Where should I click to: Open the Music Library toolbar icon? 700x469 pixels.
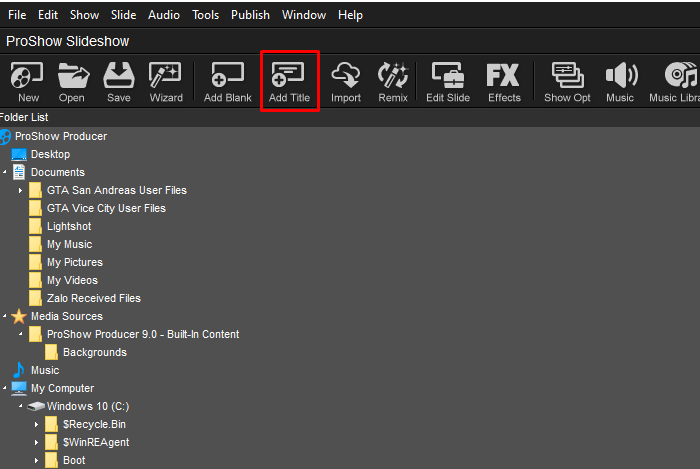click(x=681, y=75)
